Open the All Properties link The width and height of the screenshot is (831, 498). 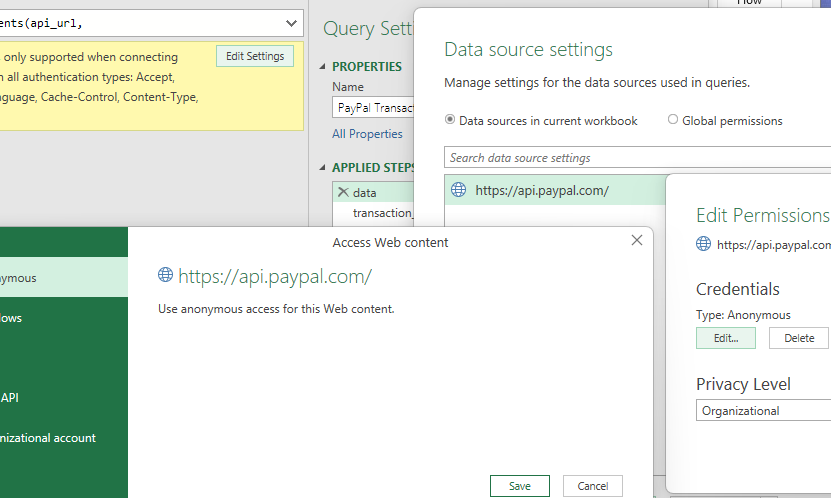(x=367, y=134)
